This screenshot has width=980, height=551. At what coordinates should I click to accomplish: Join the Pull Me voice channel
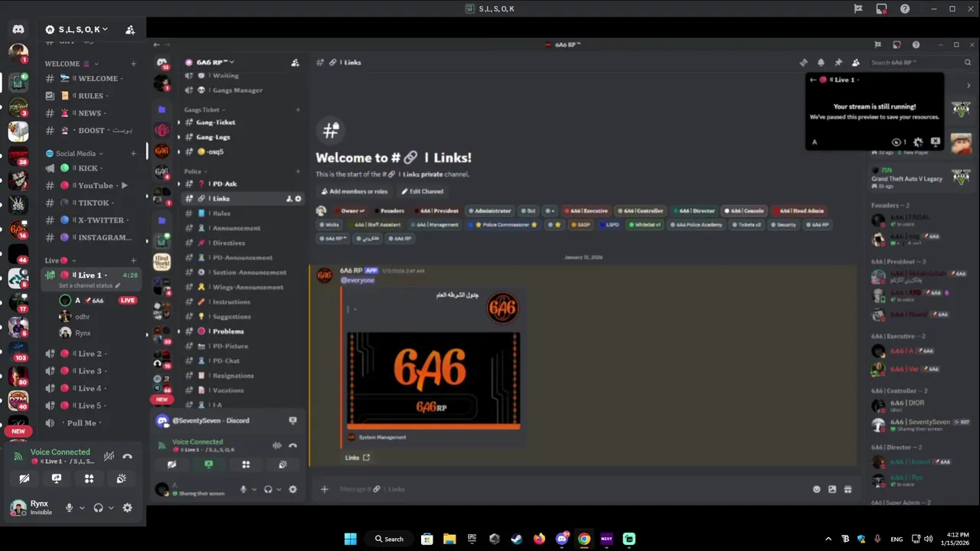tap(90, 422)
